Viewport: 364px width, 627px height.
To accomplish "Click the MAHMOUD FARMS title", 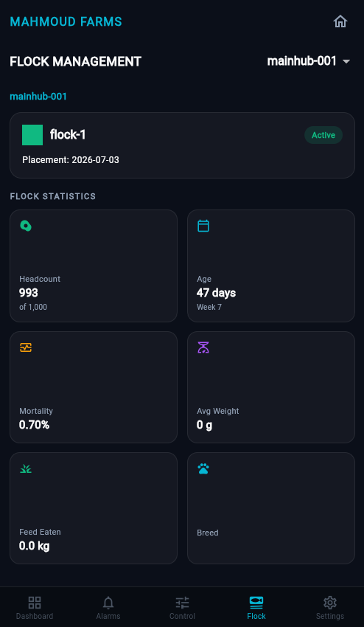I will pyautogui.click(x=66, y=21).
